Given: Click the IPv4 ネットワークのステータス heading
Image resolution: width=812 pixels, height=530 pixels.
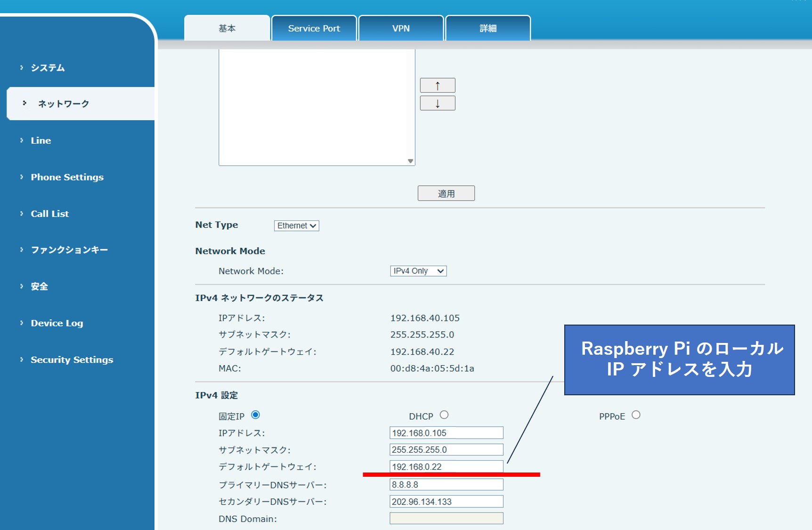Looking at the screenshot, I should (x=260, y=298).
